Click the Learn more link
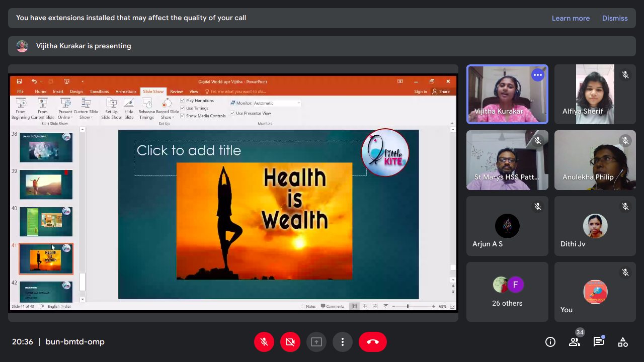The image size is (644, 362). point(571,18)
